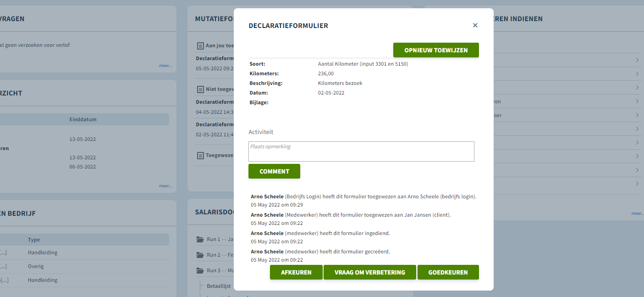Select Betaallijst under Run 3
The image size is (644, 297).
coord(219,286)
